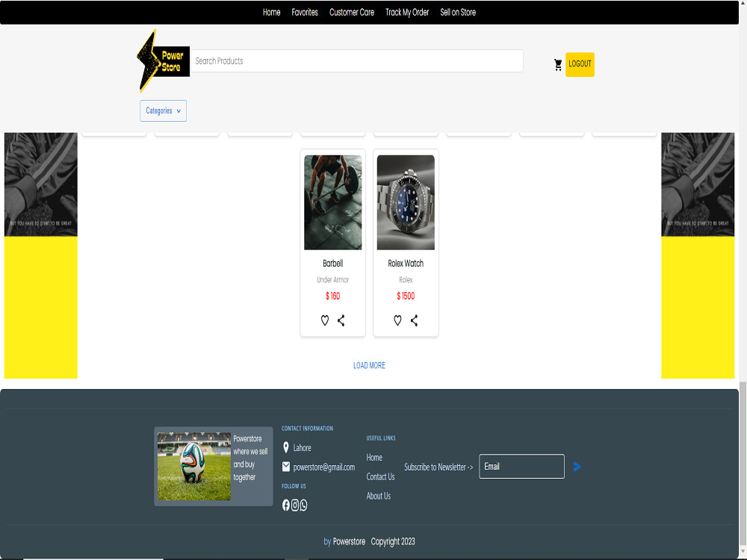Open the Instagram icon in footer
Screen dimensions: 747x560
click(x=295, y=505)
